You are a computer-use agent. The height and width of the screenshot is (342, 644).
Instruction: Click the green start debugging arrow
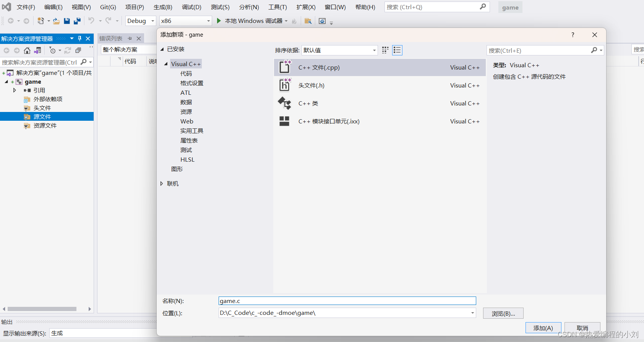219,21
